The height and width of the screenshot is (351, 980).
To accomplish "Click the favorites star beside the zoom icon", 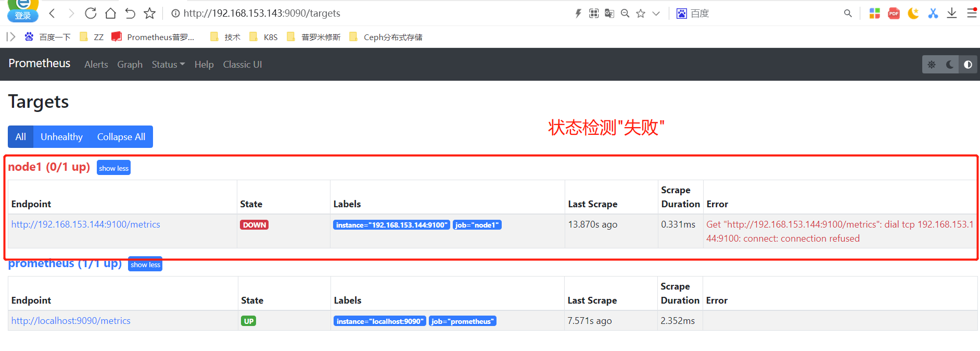I will click(x=641, y=14).
